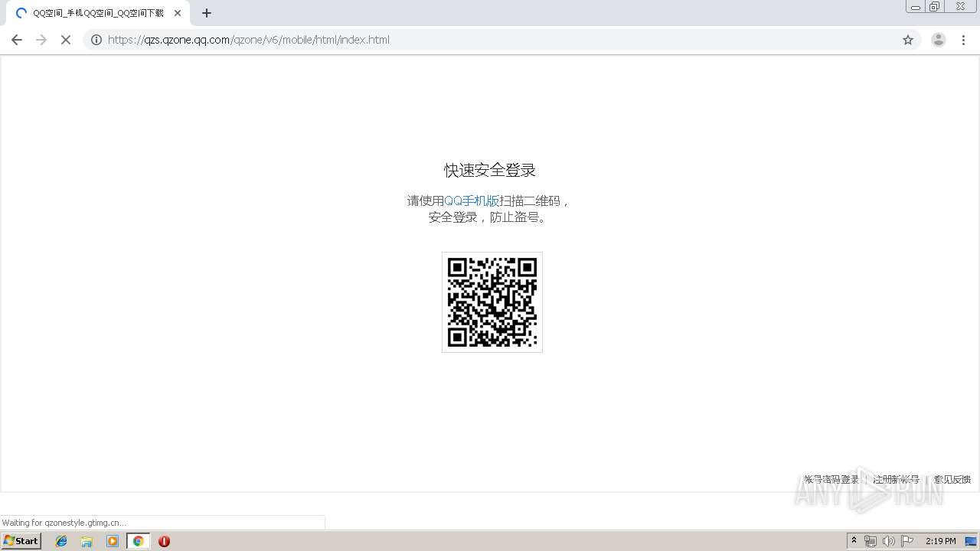
Task: Restore down the Chrome window
Action: pyautogui.click(x=935, y=7)
